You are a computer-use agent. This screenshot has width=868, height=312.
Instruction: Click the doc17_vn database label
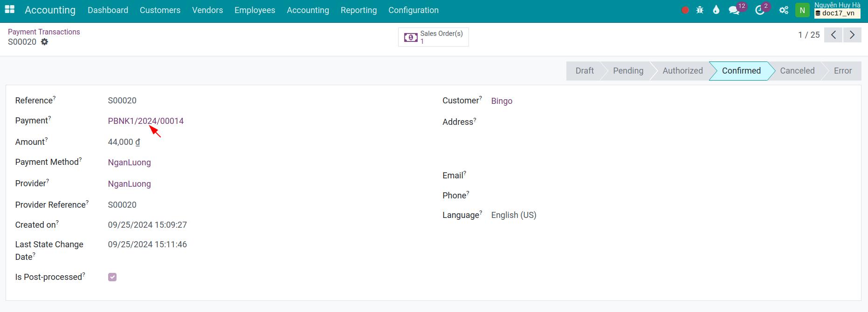pyautogui.click(x=837, y=14)
